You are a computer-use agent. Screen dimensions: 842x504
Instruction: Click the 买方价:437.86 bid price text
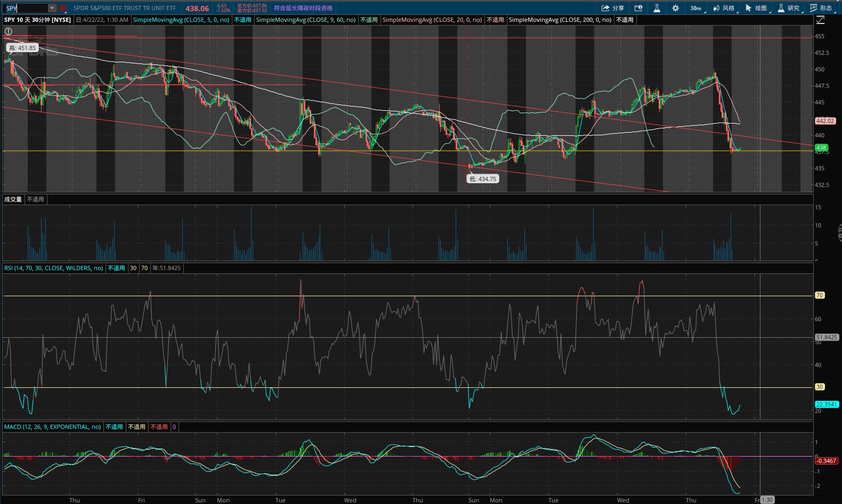252,6
